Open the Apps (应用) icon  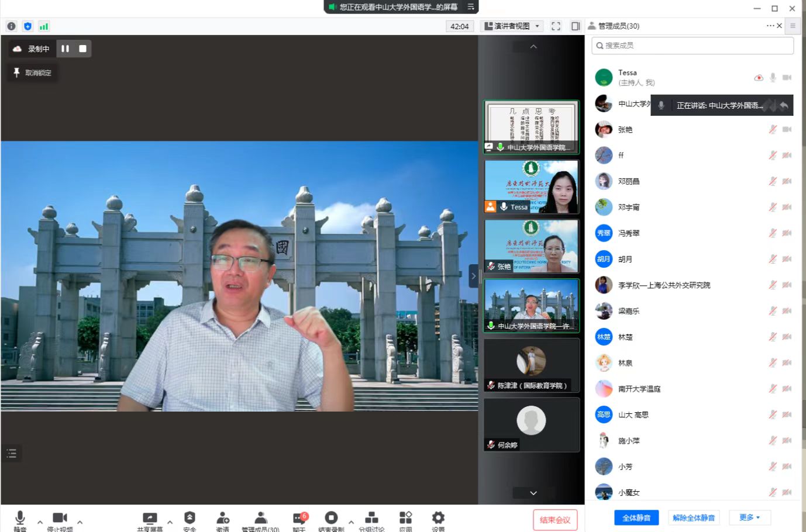pyautogui.click(x=405, y=519)
